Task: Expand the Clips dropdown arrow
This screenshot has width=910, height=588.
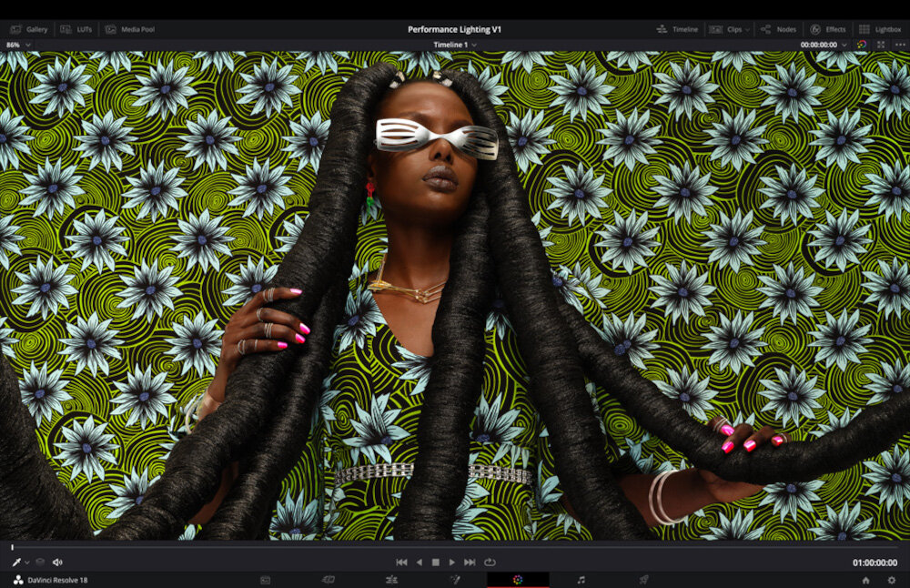Action: [x=747, y=29]
